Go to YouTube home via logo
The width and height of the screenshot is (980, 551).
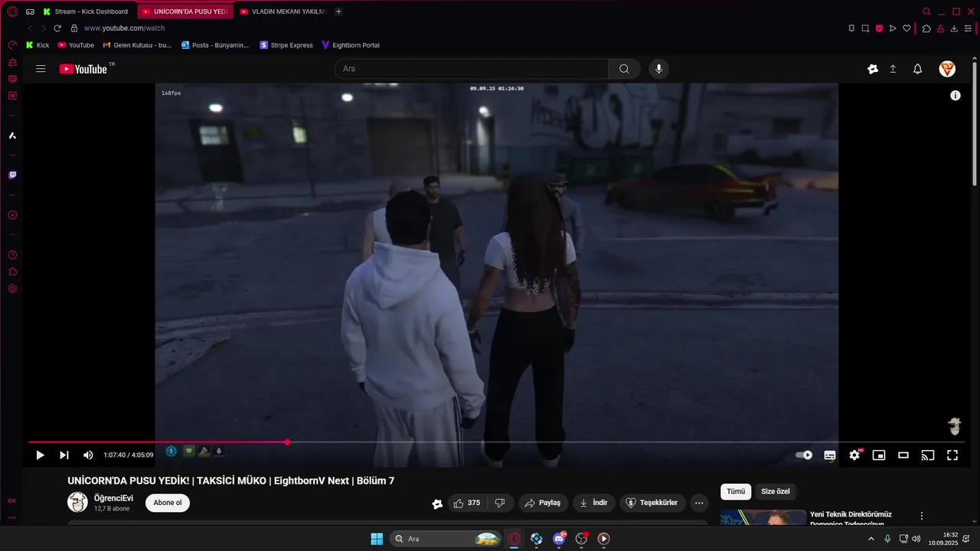coord(83,69)
